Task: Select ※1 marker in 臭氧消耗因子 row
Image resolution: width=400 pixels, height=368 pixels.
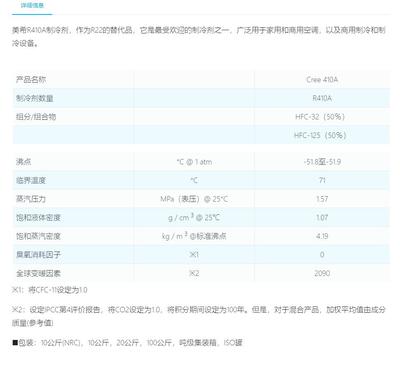Action: 194,255
